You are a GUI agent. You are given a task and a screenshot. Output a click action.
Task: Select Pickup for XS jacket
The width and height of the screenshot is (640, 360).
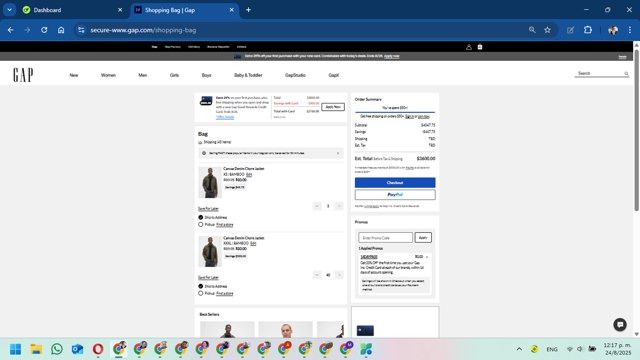(x=200, y=224)
